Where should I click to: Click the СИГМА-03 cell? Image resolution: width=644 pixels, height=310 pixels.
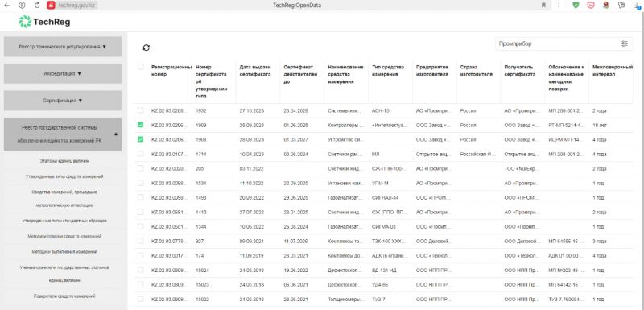point(384,226)
